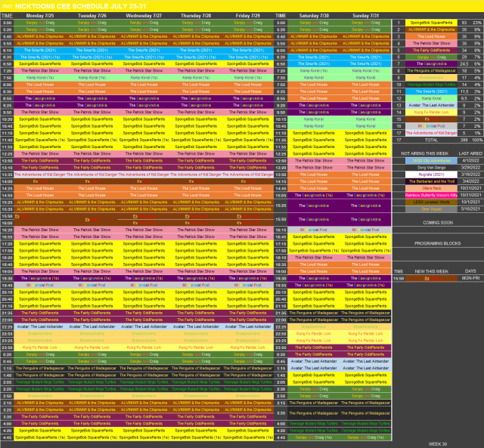Select 'Rainbow Butterfly Unicorn Kitty' entry
The height and width of the screenshot is (448, 484).
[x=431, y=195]
